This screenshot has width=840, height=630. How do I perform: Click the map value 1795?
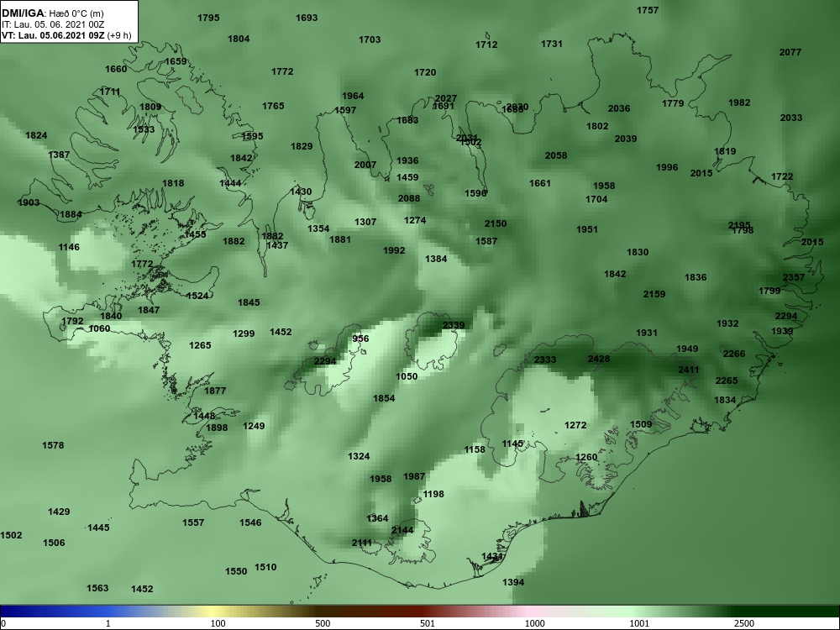[208, 18]
